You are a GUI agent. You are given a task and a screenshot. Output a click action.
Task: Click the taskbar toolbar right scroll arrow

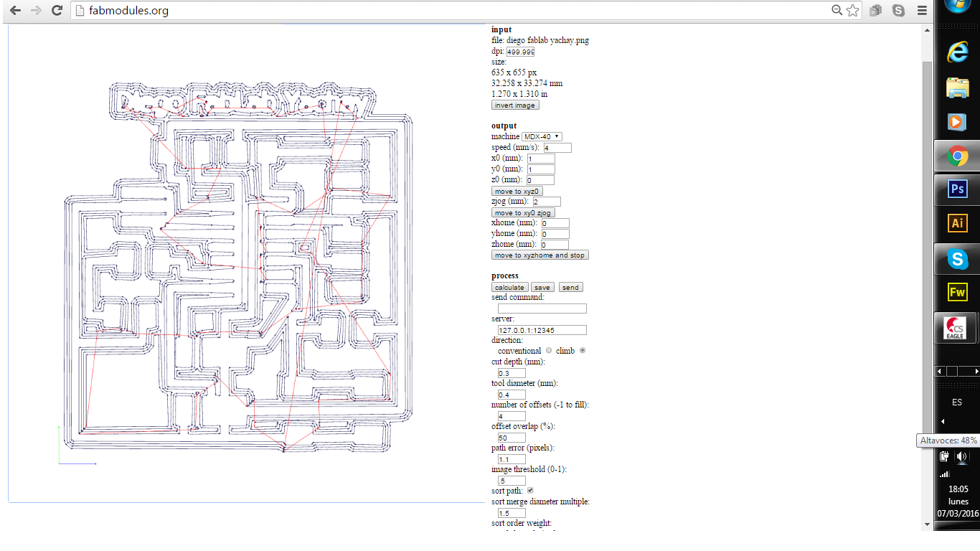point(976,371)
